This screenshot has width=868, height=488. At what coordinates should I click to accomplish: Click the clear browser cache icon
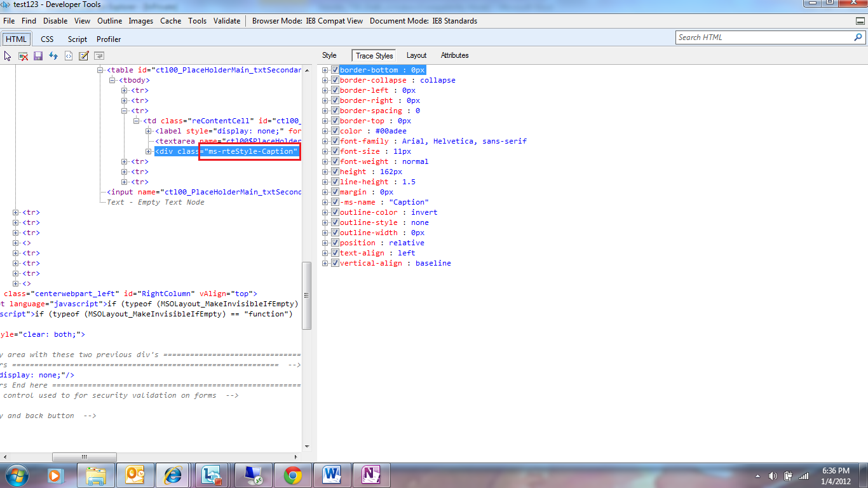(x=23, y=56)
